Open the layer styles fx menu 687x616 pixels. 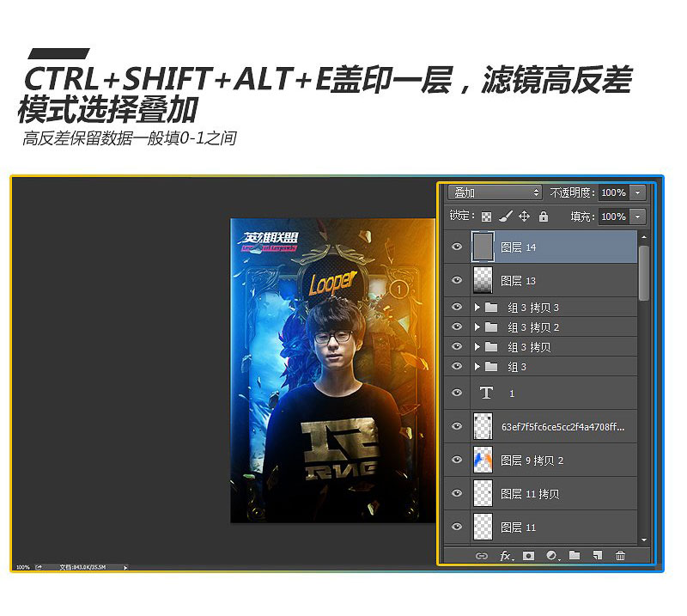coord(506,556)
